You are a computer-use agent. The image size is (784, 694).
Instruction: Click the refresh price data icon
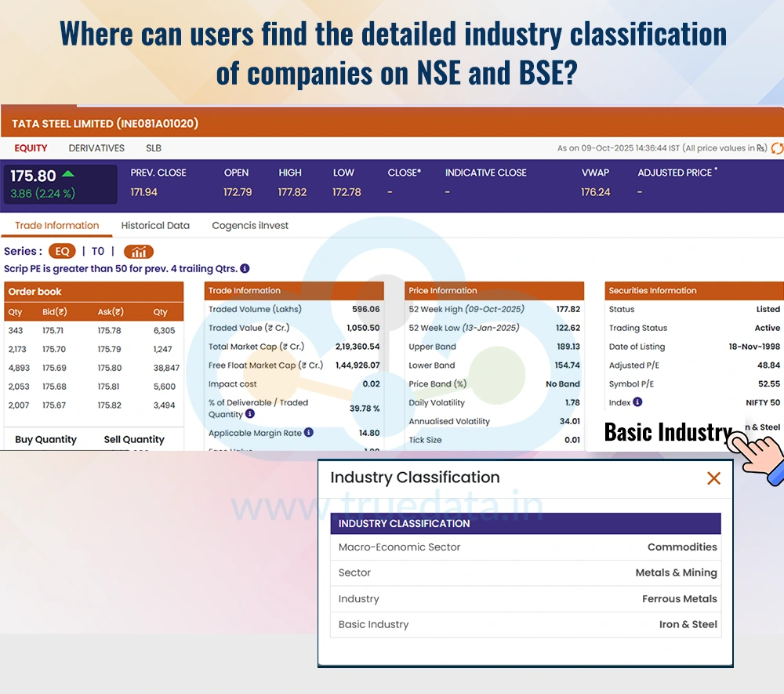coord(777,148)
